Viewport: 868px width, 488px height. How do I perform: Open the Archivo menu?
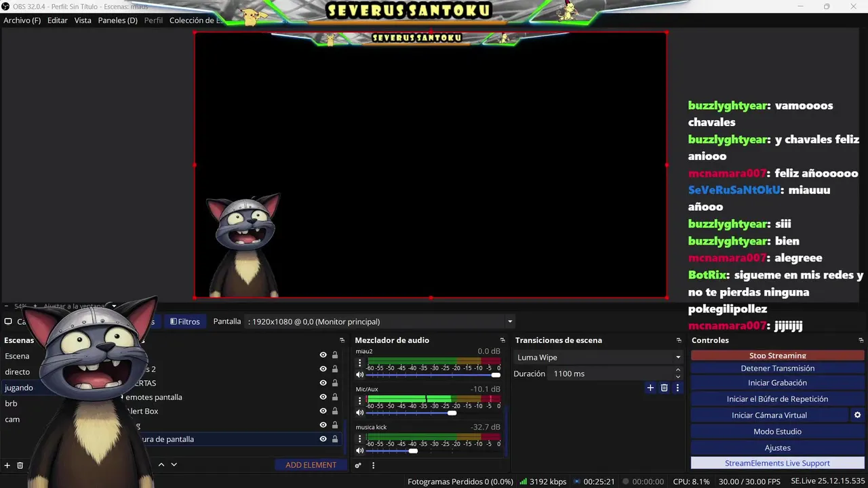coord(22,20)
